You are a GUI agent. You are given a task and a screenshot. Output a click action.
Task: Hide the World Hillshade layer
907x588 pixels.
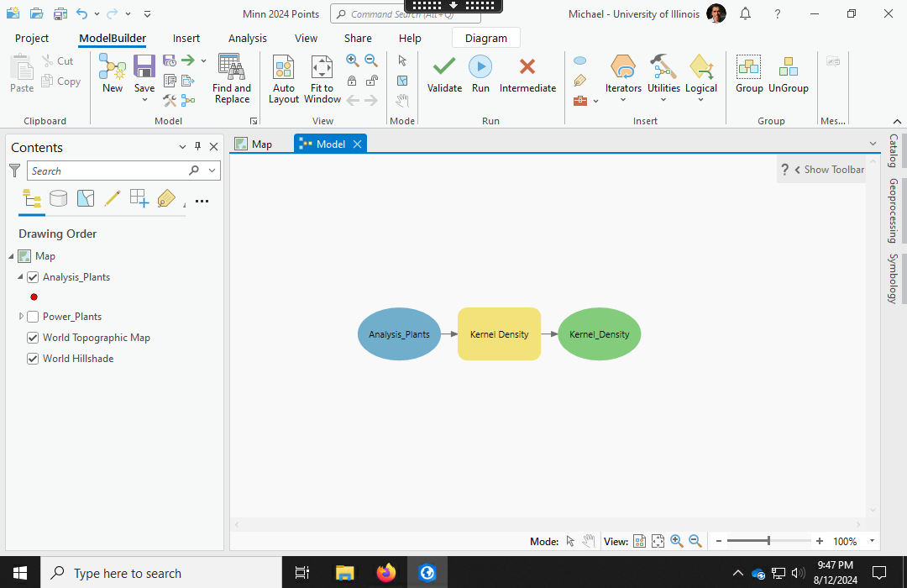point(34,359)
